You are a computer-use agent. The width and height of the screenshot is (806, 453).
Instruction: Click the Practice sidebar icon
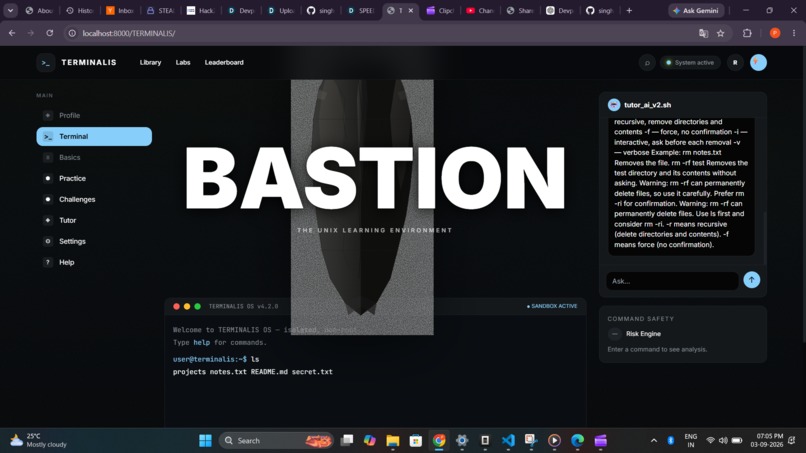pos(48,178)
